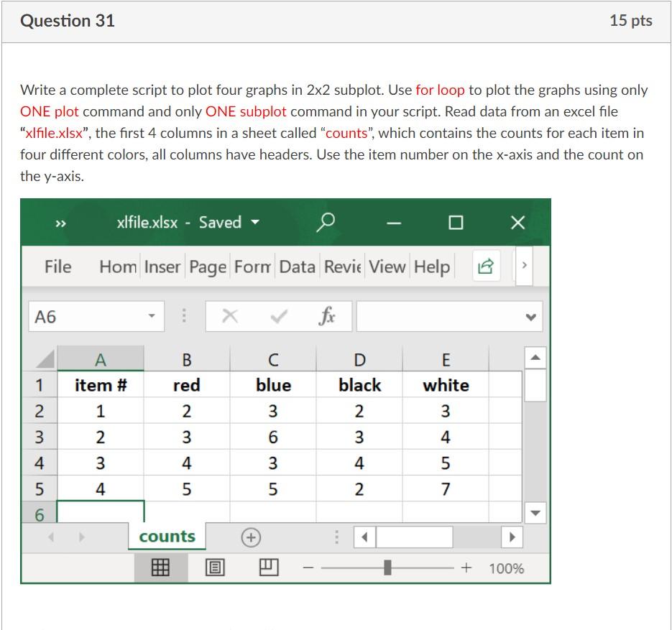Click the Share icon beside the Help tab

pyautogui.click(x=485, y=265)
